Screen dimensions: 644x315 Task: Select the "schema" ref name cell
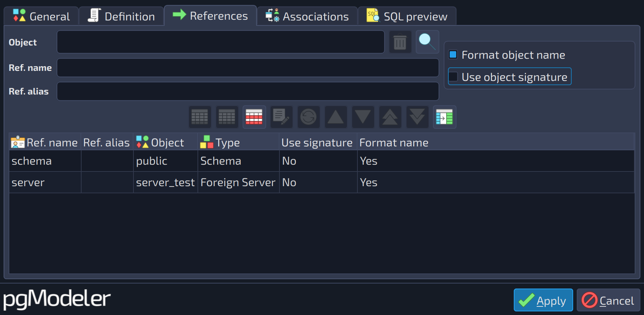[x=45, y=161]
